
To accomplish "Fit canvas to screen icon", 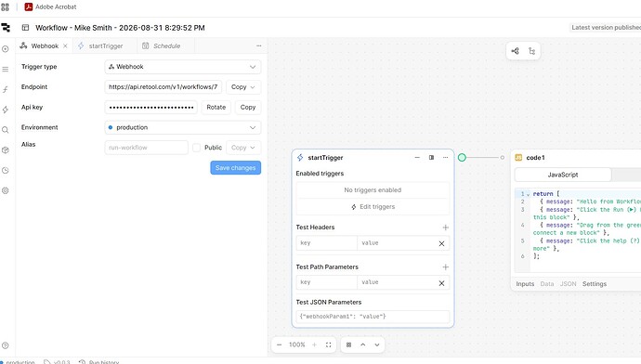I will pyautogui.click(x=328, y=344).
